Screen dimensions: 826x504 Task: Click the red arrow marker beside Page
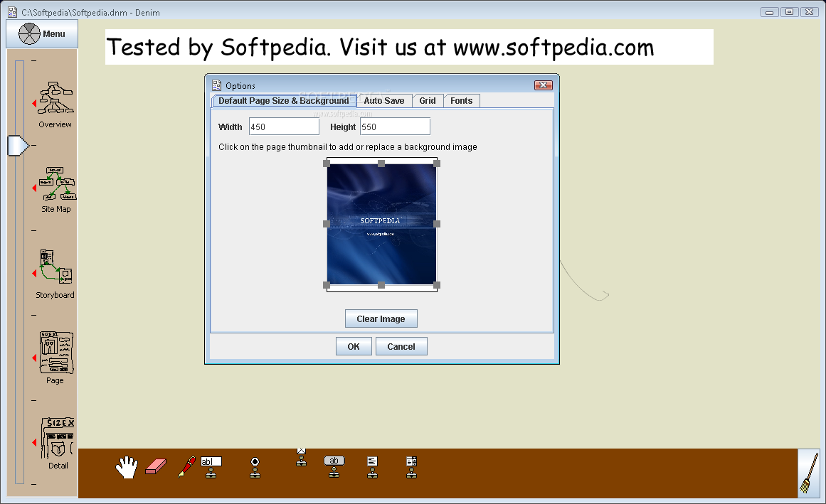pos(34,358)
